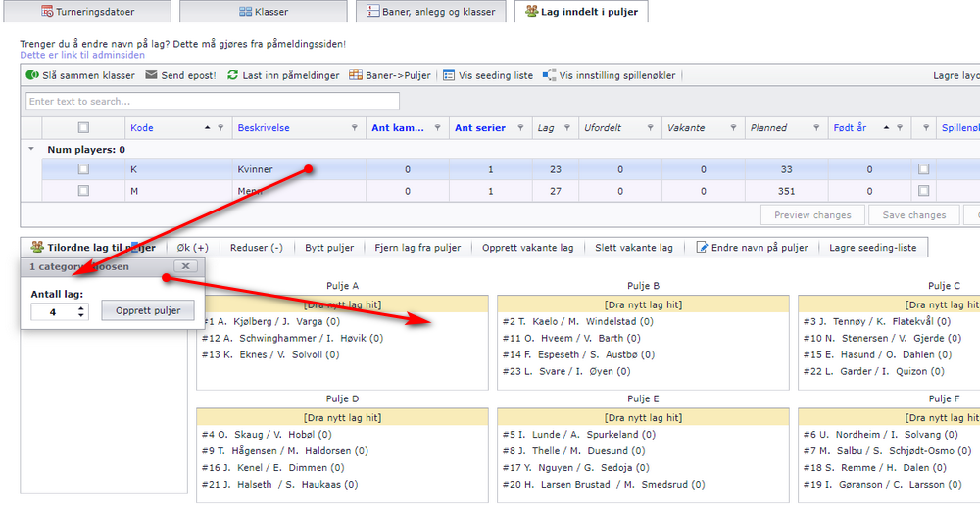The height and width of the screenshot is (515, 980).
Task: Click the Opprett puljer button
Action: (148, 310)
